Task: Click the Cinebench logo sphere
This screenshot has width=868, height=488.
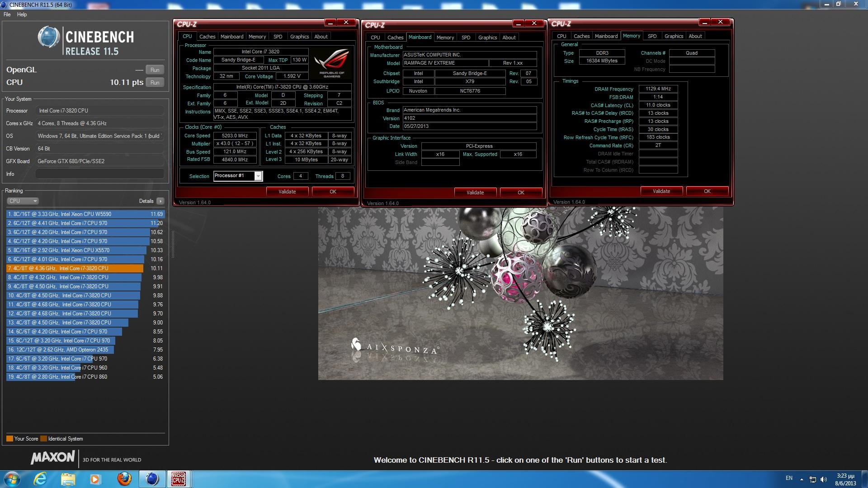Action: (x=48, y=37)
